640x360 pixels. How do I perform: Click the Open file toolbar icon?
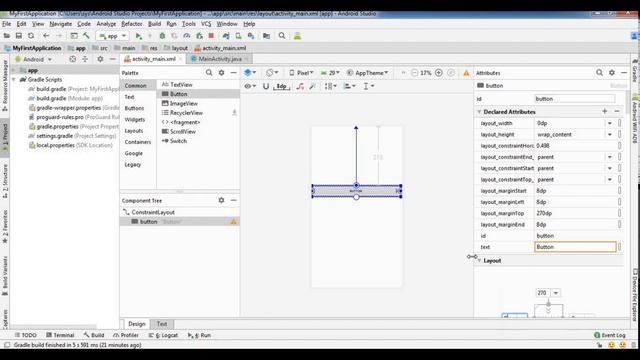coord(7,36)
